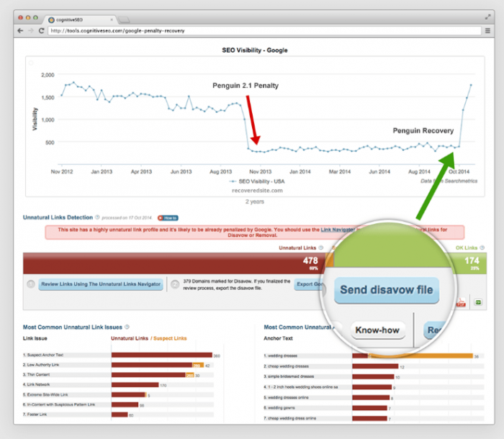The image size is (504, 439).
Task: Open the browser hamburger menu
Action: coord(487,31)
